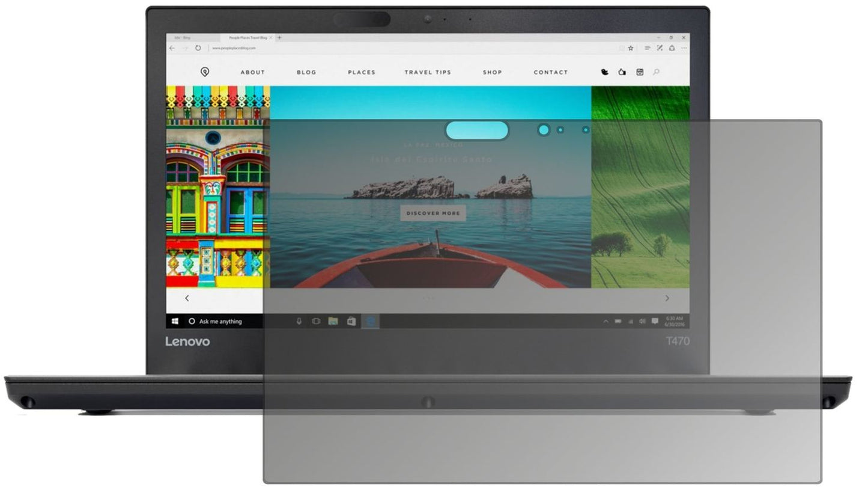
Task: Open the BLOG menu item
Action: coord(306,72)
